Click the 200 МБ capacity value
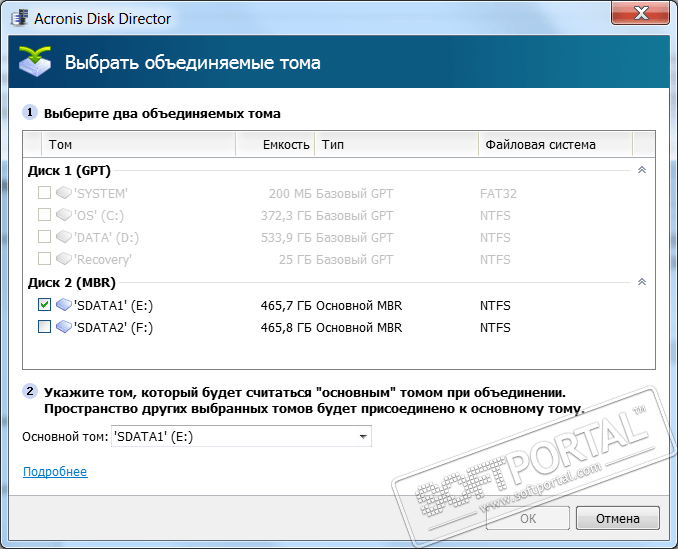Viewport: 678px width, 549px height. (x=290, y=194)
